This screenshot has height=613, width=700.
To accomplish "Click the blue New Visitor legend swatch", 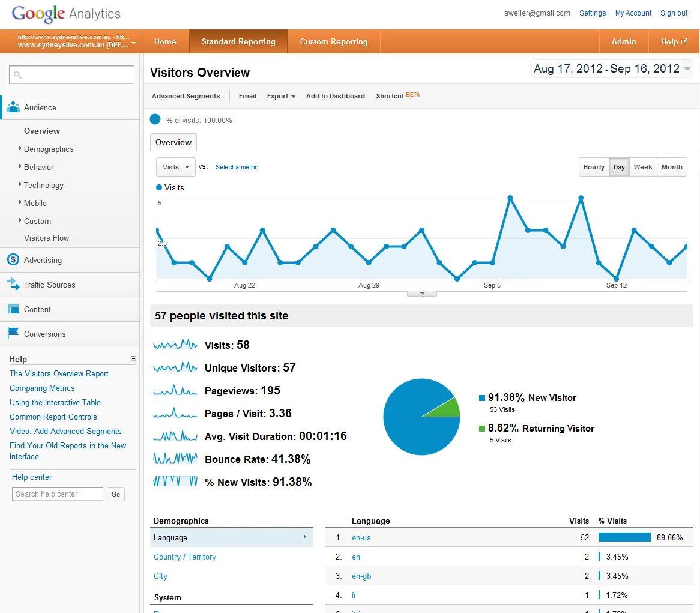I will 481,398.
